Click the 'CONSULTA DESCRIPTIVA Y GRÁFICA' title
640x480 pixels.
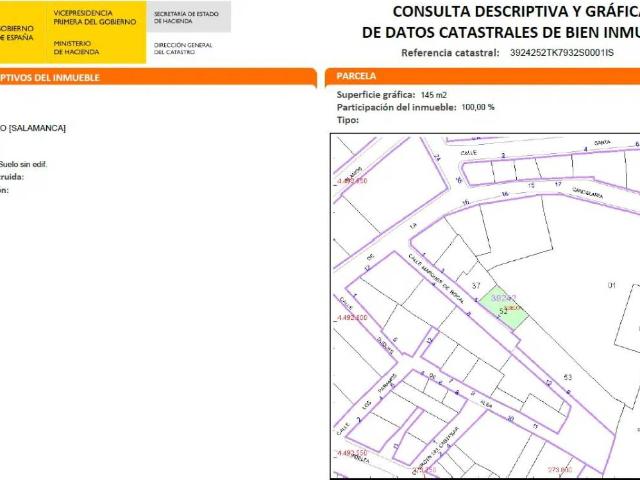pos(516,12)
